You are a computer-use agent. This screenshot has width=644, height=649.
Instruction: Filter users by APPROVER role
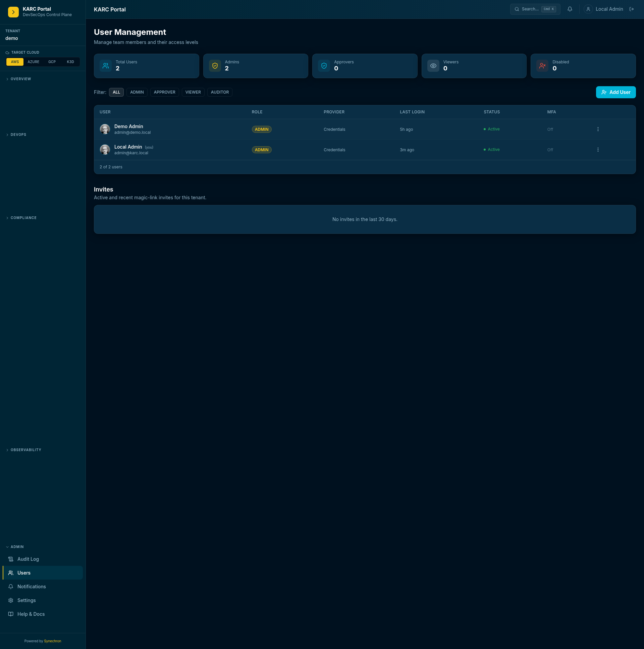(165, 92)
